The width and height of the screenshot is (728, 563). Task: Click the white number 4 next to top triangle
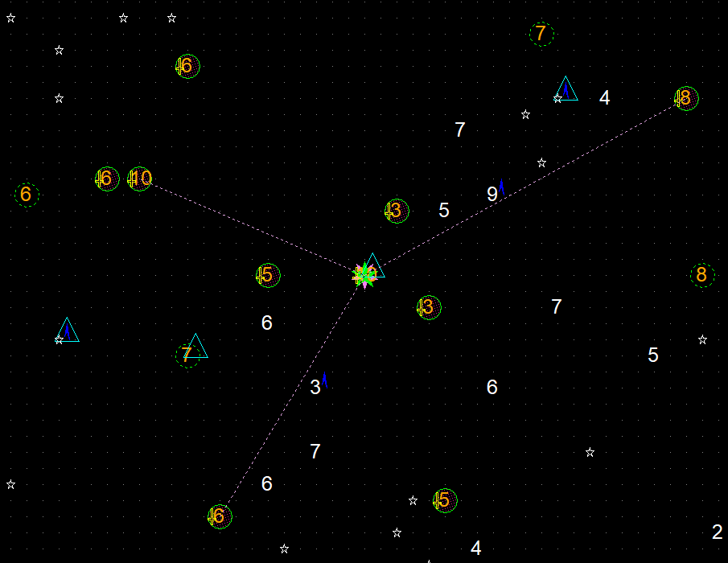point(604,98)
